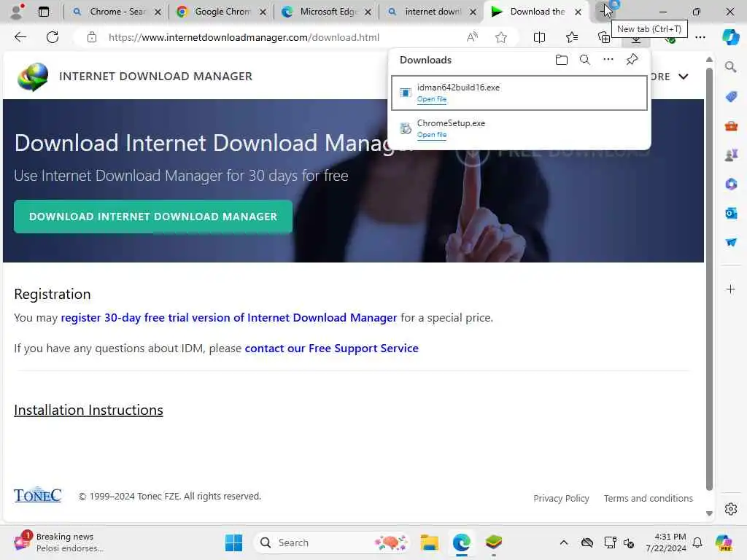
Task: Open Collections in toolbar
Action: coord(603,37)
